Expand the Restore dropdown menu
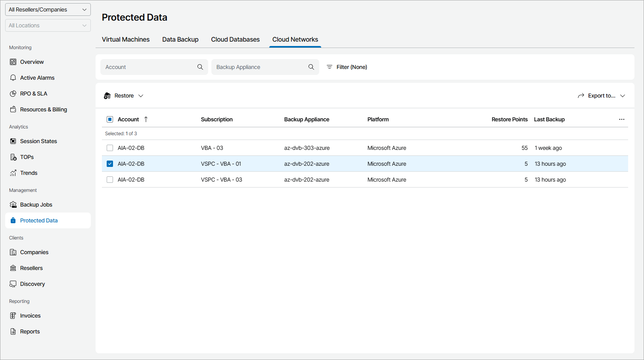The width and height of the screenshot is (644, 360). 124,96
